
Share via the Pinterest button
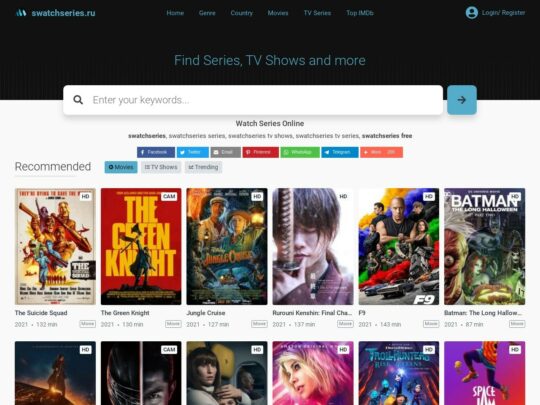coord(260,152)
